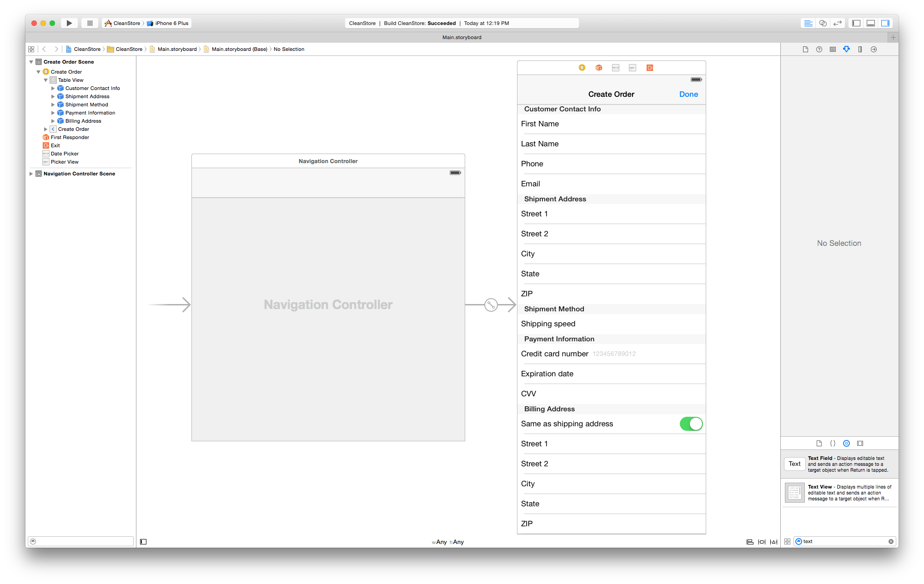Toggle the Assistant editor circles icon
The width and height of the screenshot is (924, 584).
pos(823,23)
